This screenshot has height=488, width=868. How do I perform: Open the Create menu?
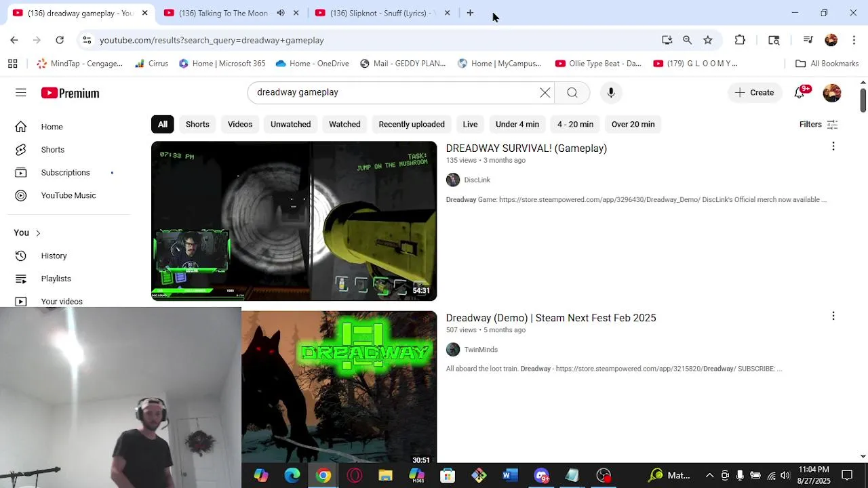click(x=754, y=93)
